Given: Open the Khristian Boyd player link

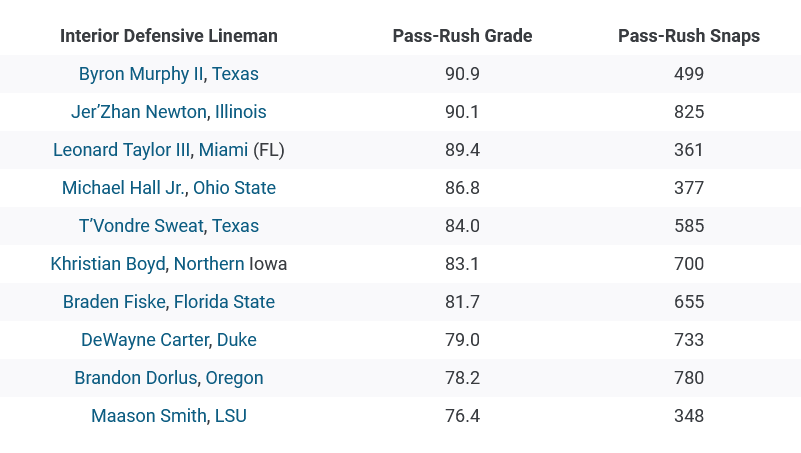Looking at the screenshot, I should pyautogui.click(x=109, y=264).
